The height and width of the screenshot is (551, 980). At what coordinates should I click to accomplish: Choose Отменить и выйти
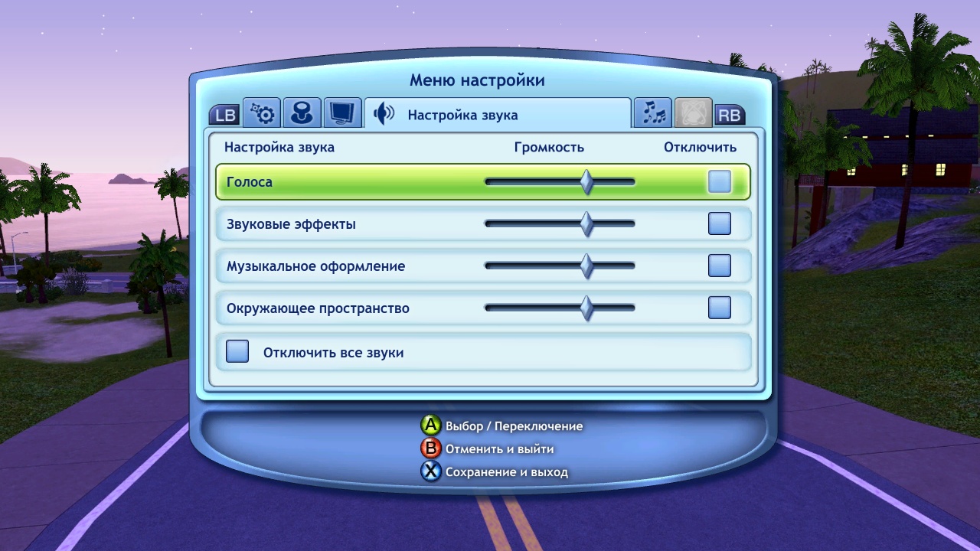(500, 449)
